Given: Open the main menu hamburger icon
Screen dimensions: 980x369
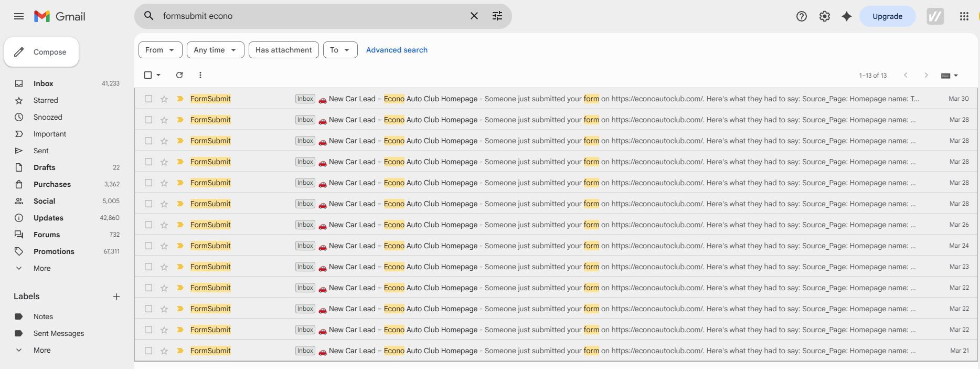Looking at the screenshot, I should tap(19, 16).
